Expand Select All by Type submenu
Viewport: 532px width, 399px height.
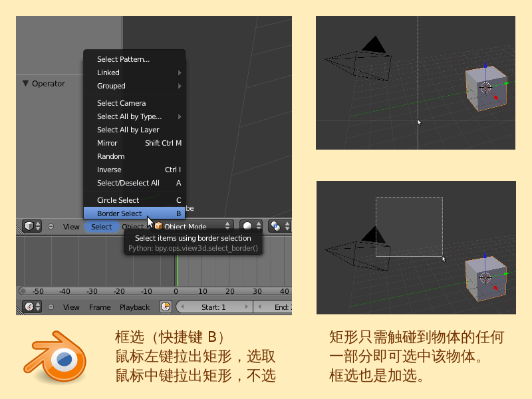[134, 116]
